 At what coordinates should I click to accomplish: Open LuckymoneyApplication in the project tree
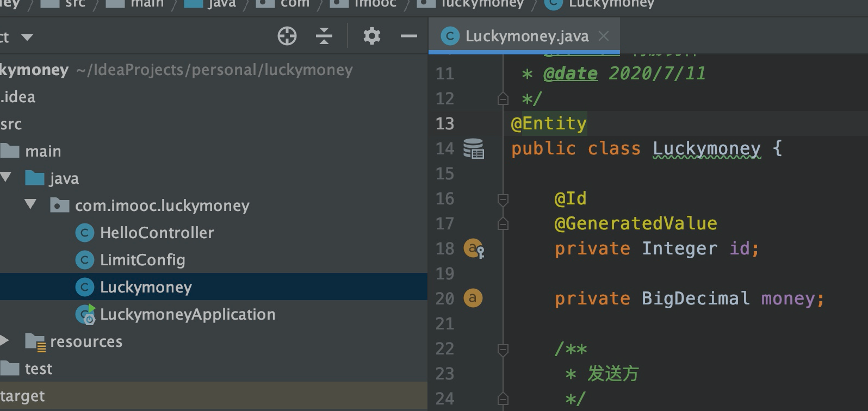(188, 314)
